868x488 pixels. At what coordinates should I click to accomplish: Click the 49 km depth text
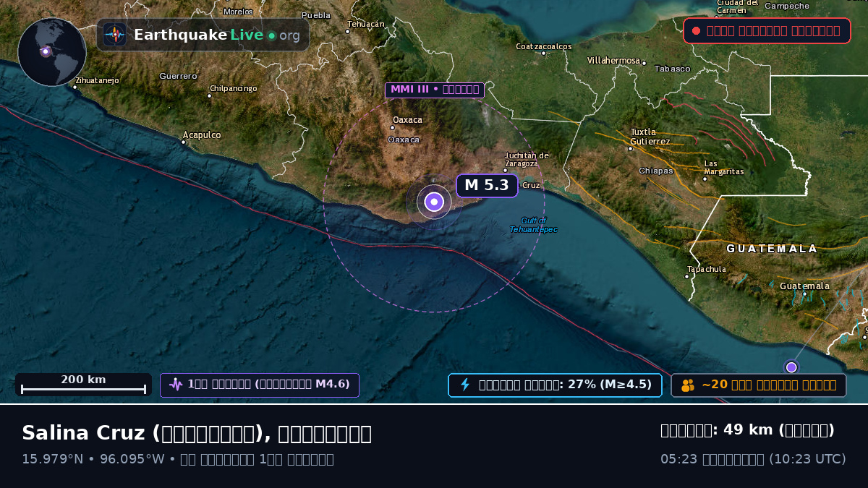click(747, 430)
